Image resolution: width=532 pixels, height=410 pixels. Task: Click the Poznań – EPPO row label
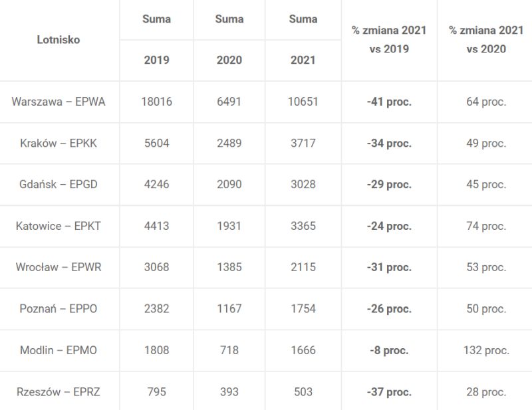pos(59,308)
